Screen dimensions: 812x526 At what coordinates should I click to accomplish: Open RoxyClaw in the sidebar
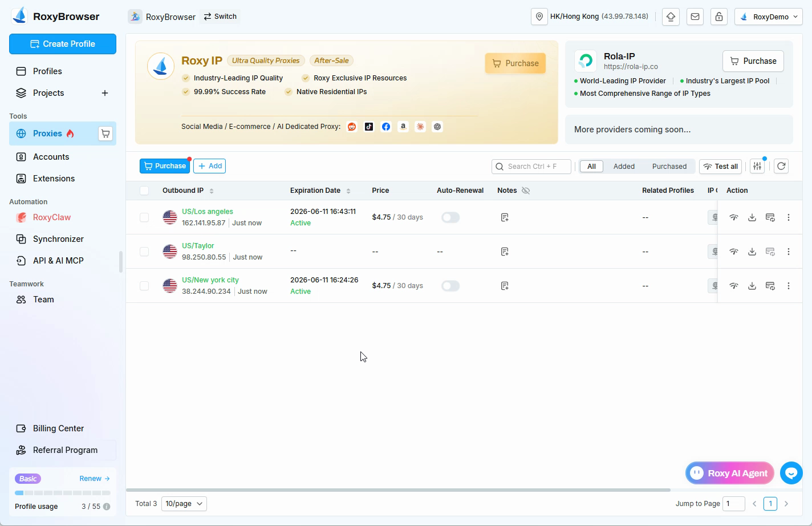coord(63,217)
